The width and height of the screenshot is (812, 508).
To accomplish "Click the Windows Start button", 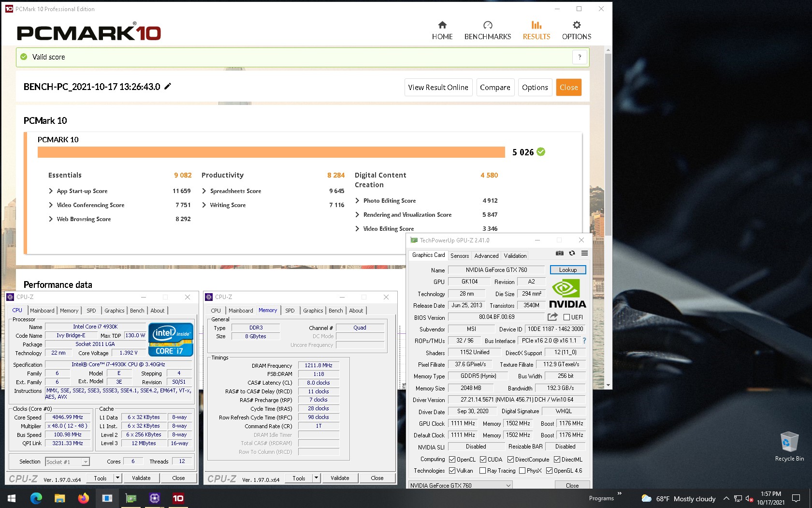I will click(x=12, y=498).
